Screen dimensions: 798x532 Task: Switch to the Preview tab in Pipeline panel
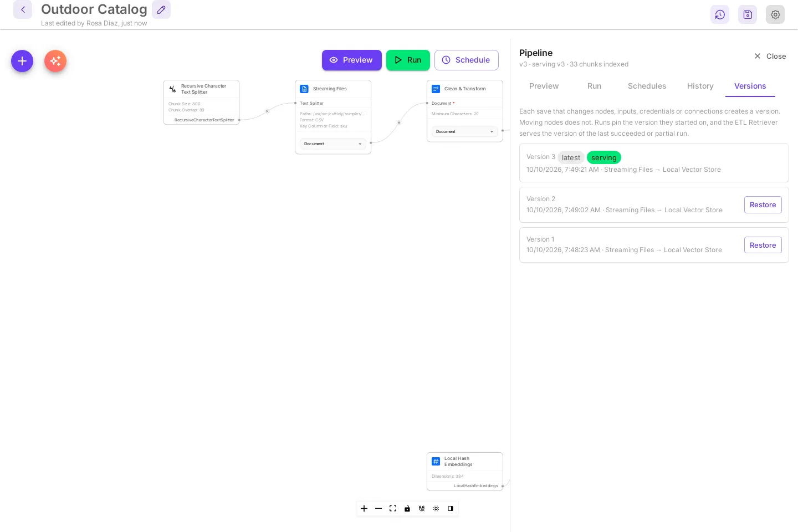(x=544, y=86)
